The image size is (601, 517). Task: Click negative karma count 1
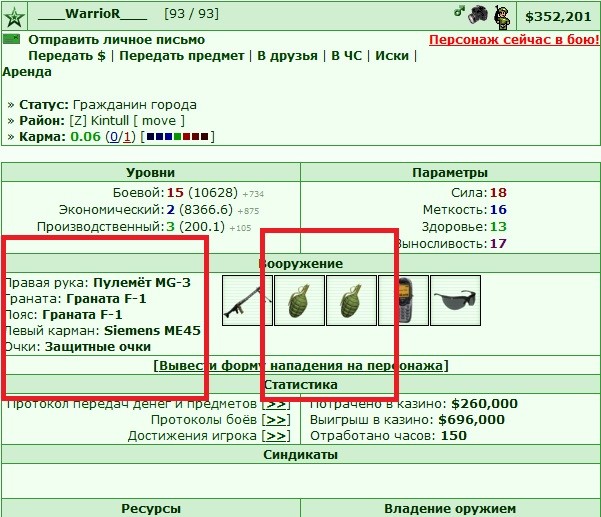[x=127, y=137]
